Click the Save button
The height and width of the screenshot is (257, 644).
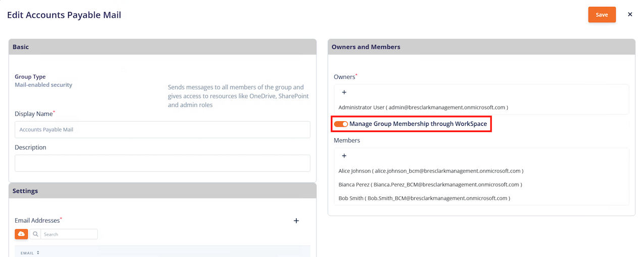pyautogui.click(x=602, y=15)
